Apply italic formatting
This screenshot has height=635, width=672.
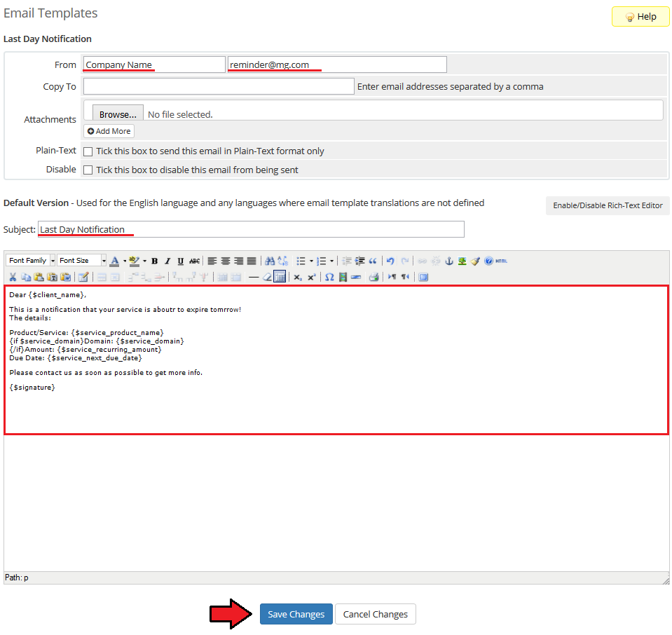tap(167, 261)
